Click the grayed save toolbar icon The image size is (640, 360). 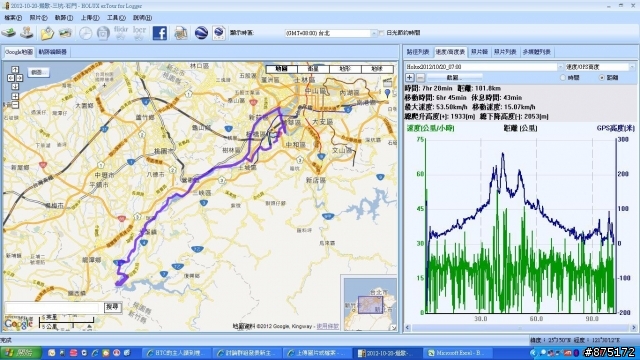(x=103, y=33)
